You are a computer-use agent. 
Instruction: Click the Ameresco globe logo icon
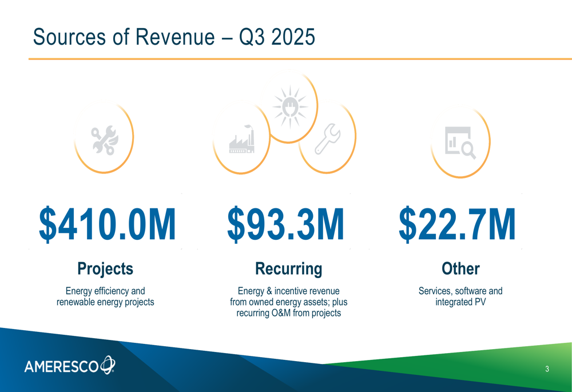[108, 363]
